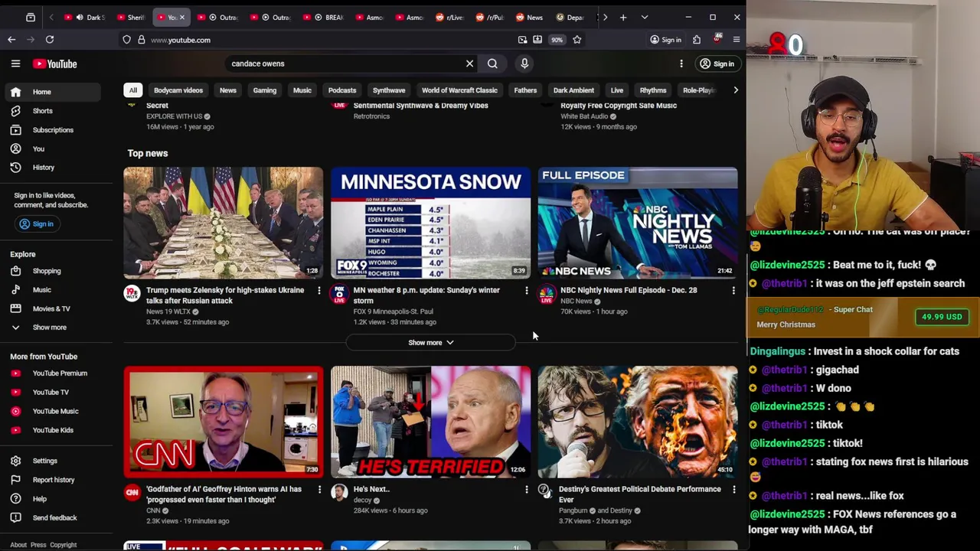
Task: Open Report history in sidebar
Action: 53,480
